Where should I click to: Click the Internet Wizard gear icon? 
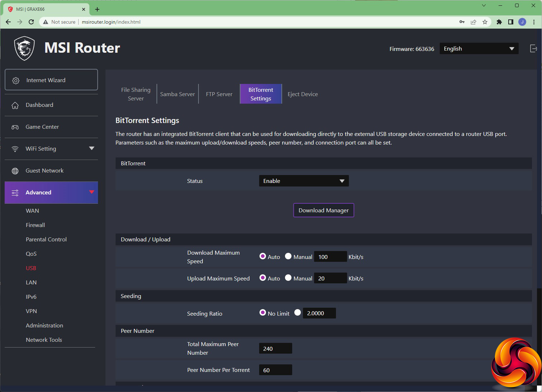pyautogui.click(x=16, y=80)
